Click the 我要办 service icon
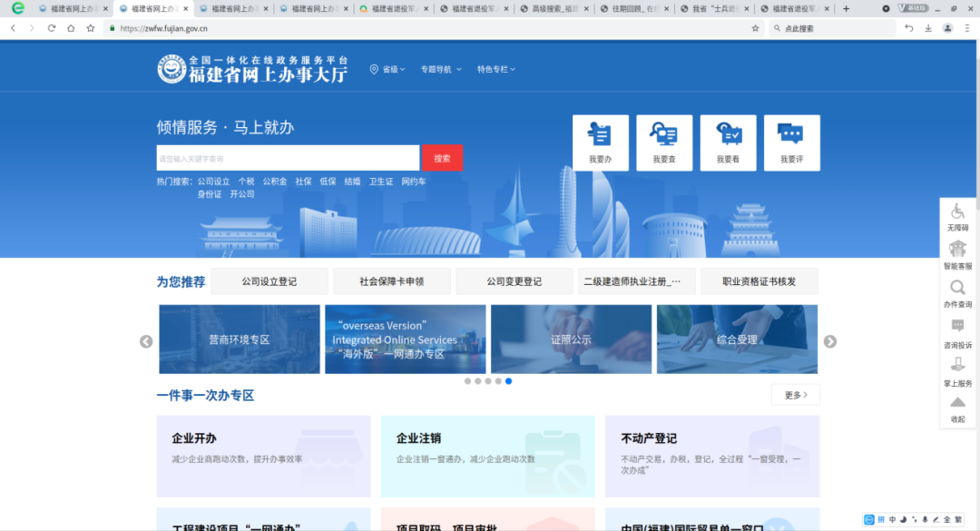The width and height of the screenshot is (980, 531). (600, 143)
